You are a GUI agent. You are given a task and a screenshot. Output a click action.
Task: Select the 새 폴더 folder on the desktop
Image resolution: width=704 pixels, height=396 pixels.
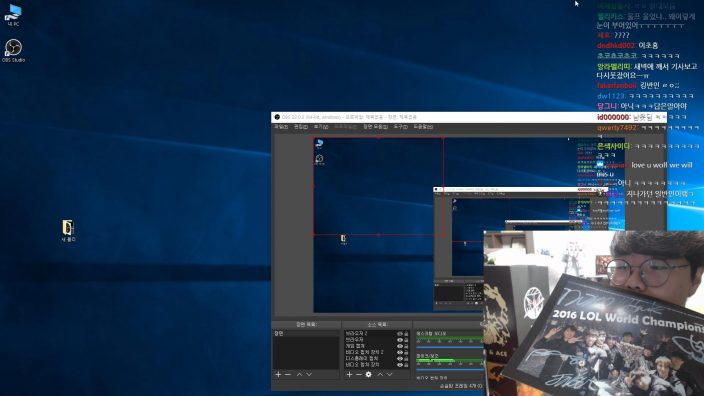(68, 231)
